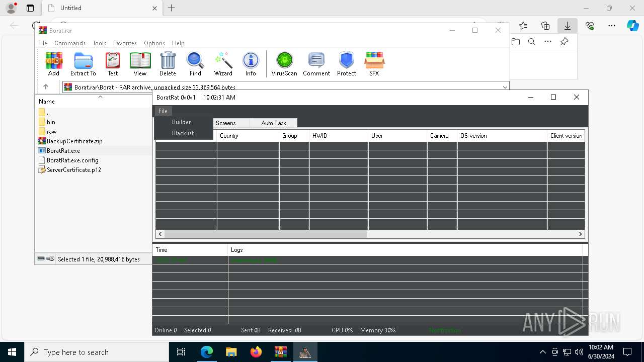
Task: Click the Windows Start button
Action: click(x=12, y=352)
